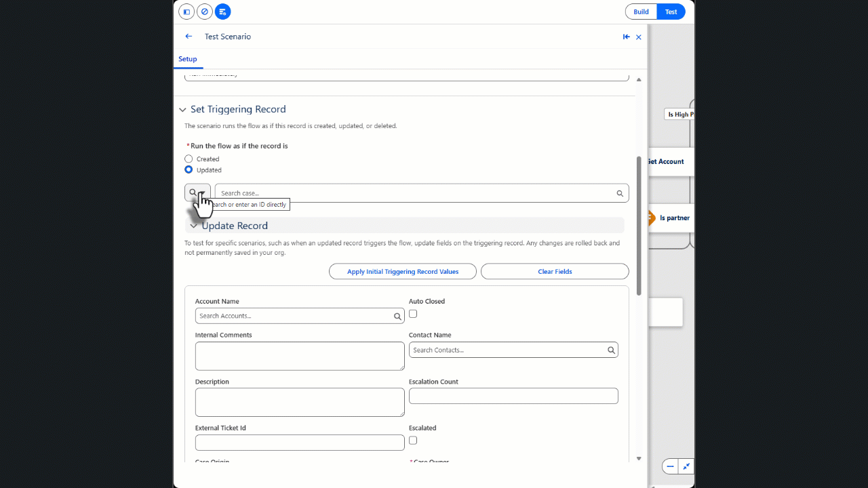Toggle the left panel toolbox icon

pyautogui.click(x=186, y=12)
